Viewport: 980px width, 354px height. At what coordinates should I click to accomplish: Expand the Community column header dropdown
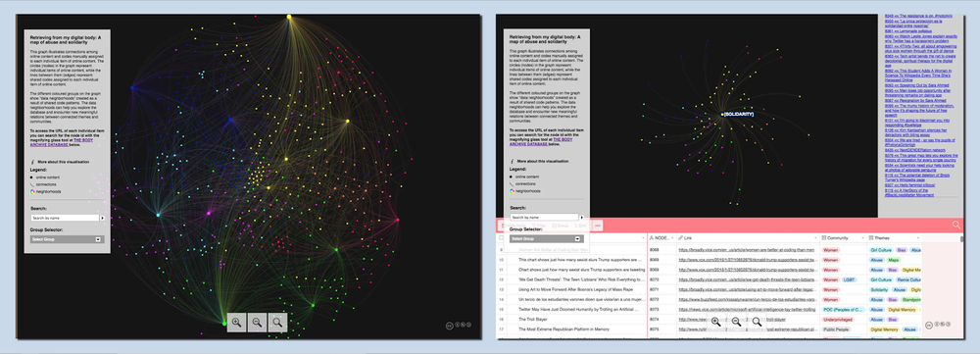(x=863, y=238)
